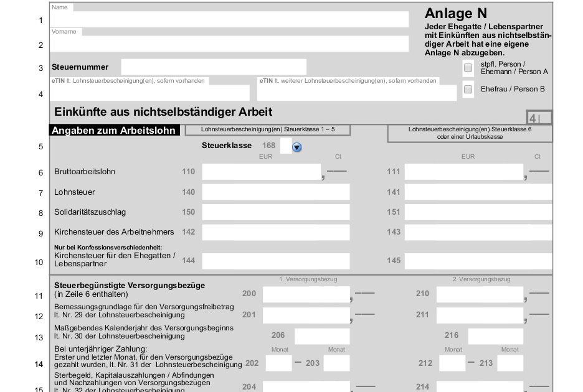Click the Versorgungsbezüge field 200
The height and width of the screenshot is (392, 583).
pyautogui.click(x=306, y=294)
